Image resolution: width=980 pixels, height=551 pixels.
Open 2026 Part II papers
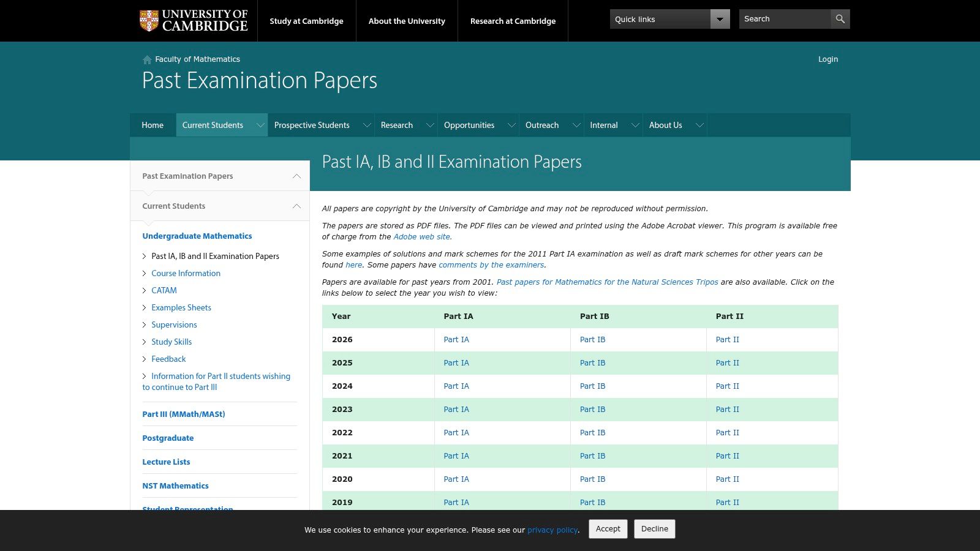pyautogui.click(x=728, y=340)
